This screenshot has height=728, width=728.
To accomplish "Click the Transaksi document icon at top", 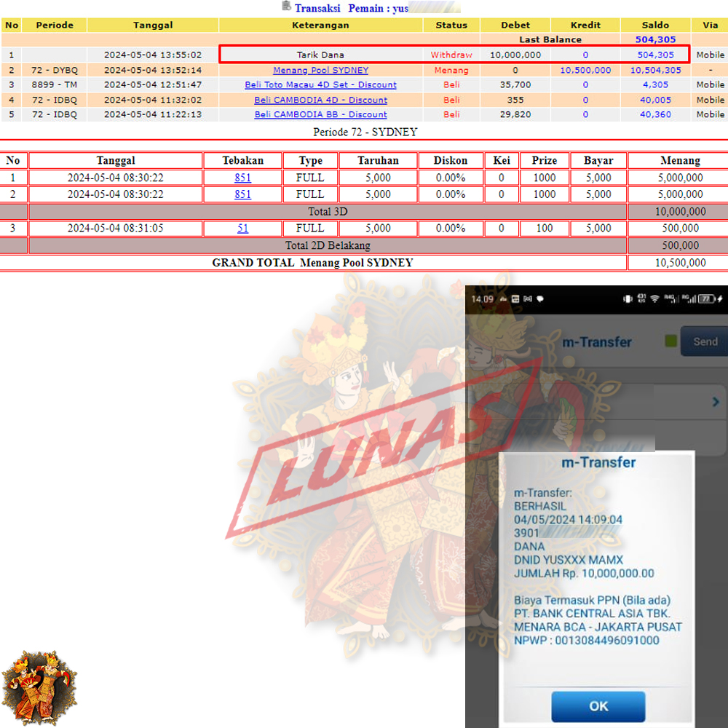I will click(286, 7).
